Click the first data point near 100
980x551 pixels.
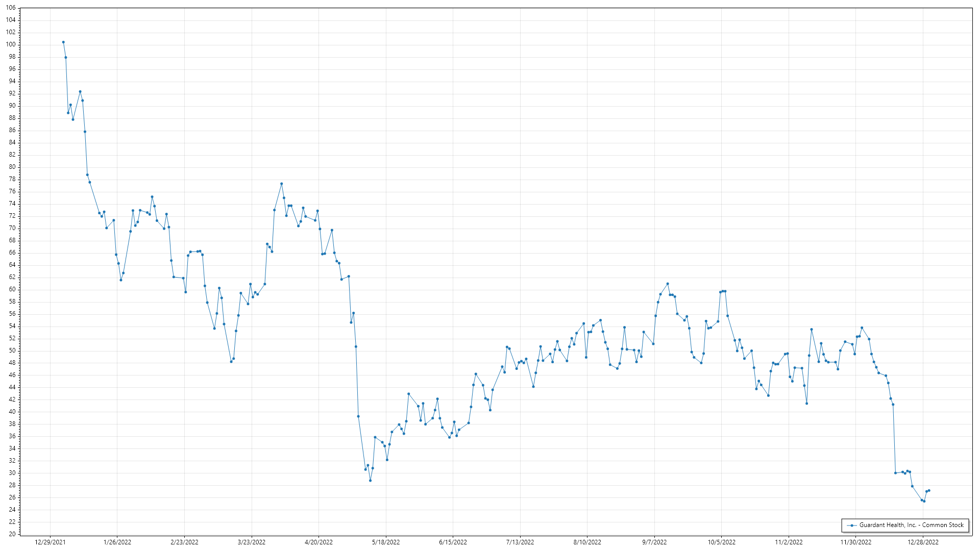coord(63,42)
